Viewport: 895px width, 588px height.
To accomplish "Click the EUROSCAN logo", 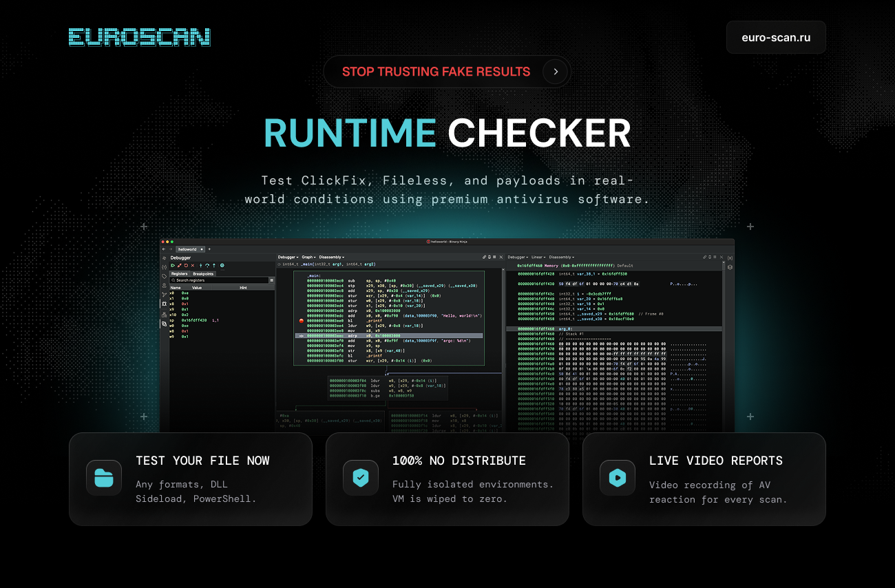I will click(x=140, y=37).
